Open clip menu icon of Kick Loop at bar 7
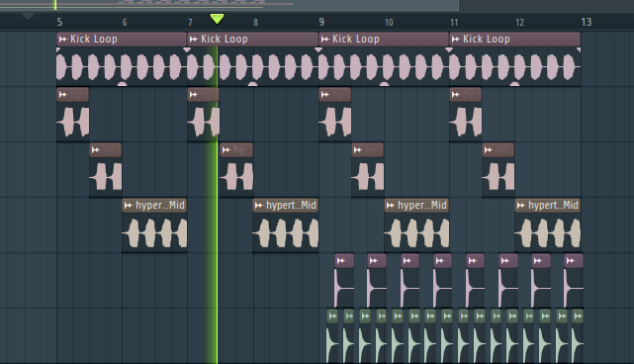This screenshot has height=364, width=634. tap(193, 40)
